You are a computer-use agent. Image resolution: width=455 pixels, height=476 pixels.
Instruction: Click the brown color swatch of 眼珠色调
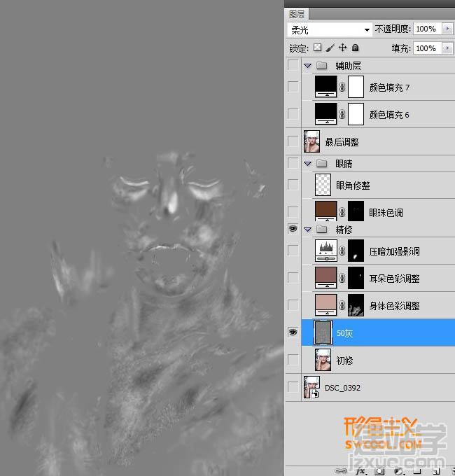(326, 211)
